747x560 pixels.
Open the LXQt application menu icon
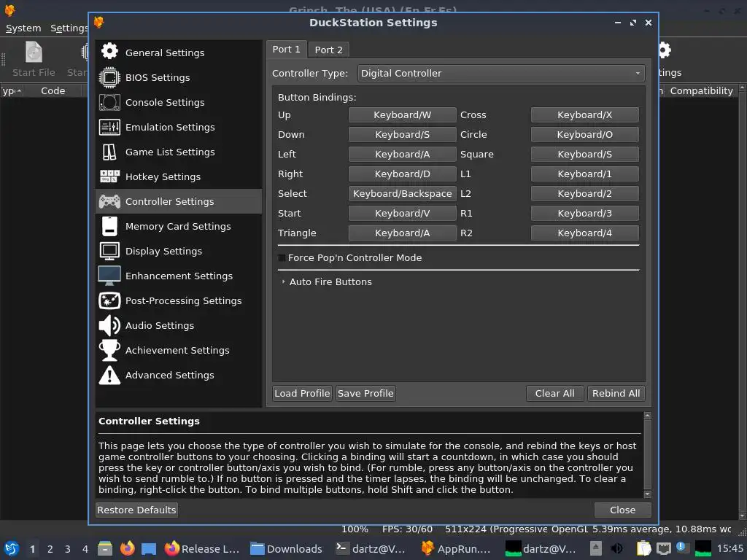pyautogui.click(x=12, y=548)
